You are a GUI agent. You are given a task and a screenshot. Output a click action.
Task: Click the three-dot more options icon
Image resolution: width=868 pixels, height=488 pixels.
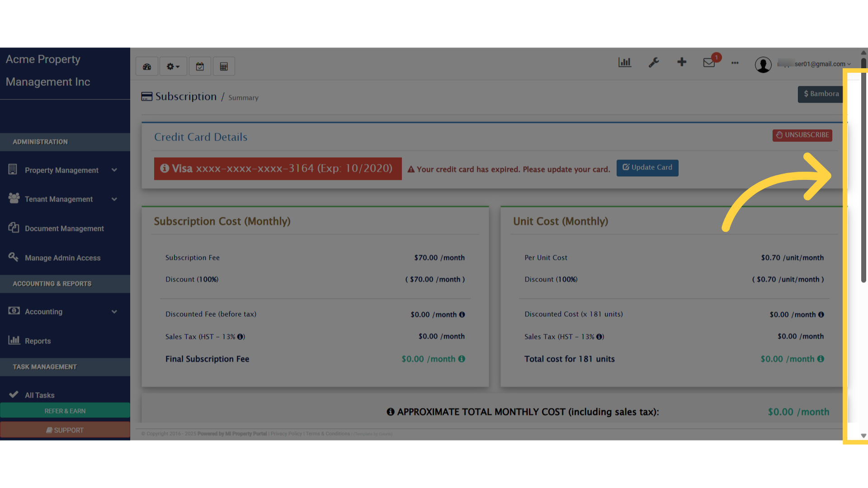coord(735,63)
